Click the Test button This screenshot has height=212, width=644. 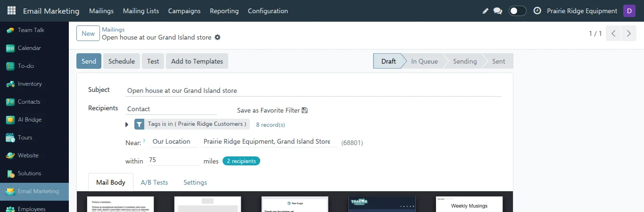tap(153, 61)
